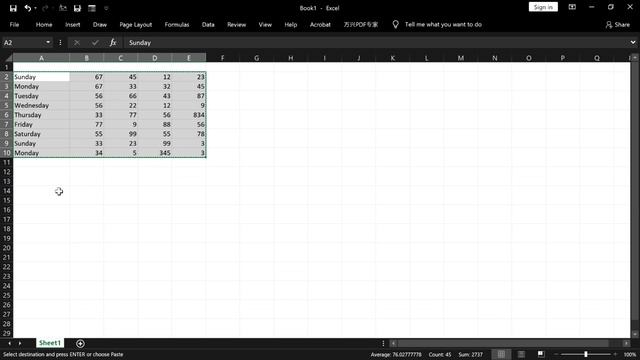Open the Draw ribbon tab
640x360 pixels.
click(x=100, y=24)
